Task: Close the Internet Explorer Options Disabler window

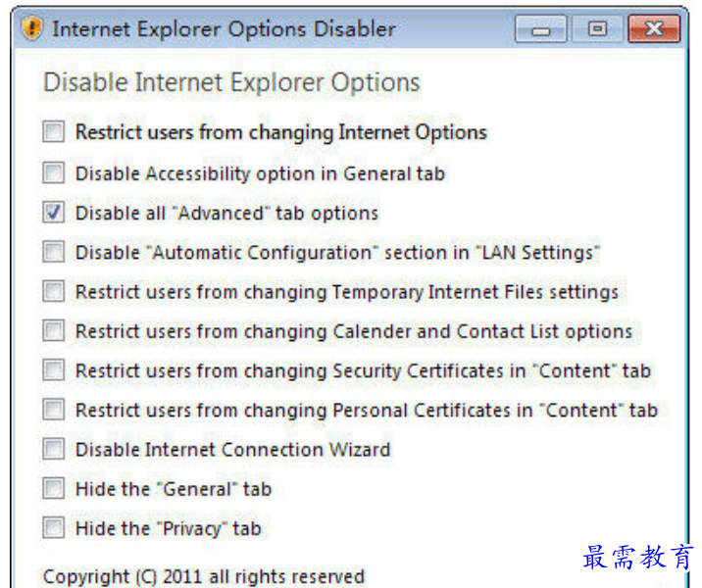Action: [654, 29]
